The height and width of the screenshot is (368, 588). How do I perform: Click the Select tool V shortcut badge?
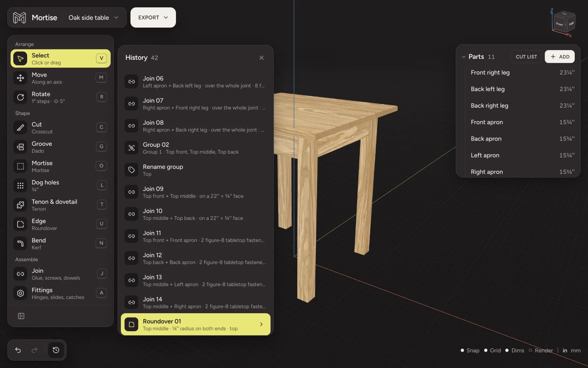pyautogui.click(x=101, y=58)
